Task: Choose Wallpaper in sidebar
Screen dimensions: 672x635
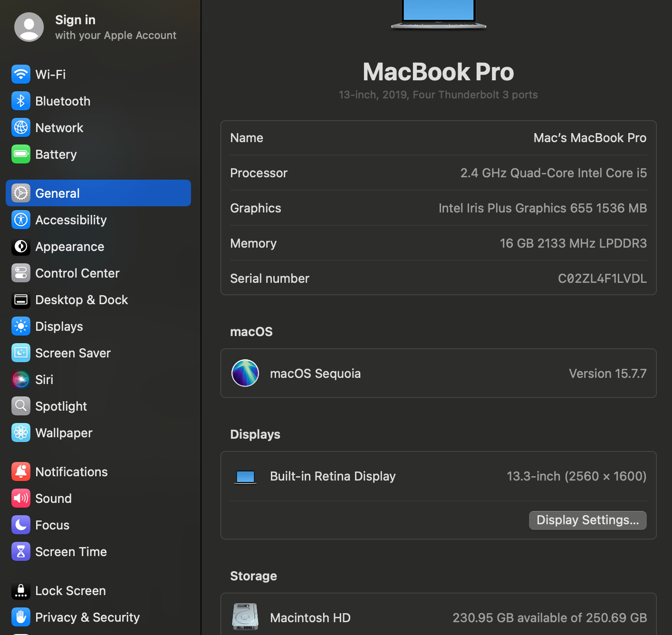Action: [98, 433]
